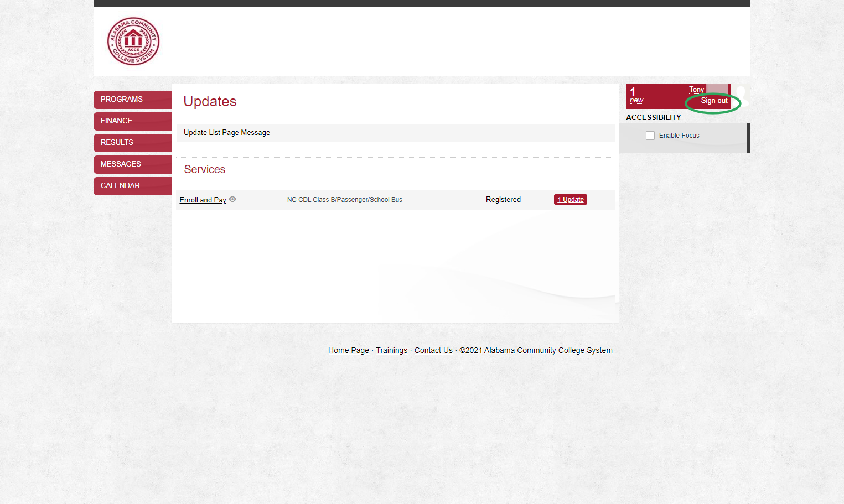Screen dimensions: 844x504
Task: Click the Alabama Community College System logo
Action: tap(133, 41)
